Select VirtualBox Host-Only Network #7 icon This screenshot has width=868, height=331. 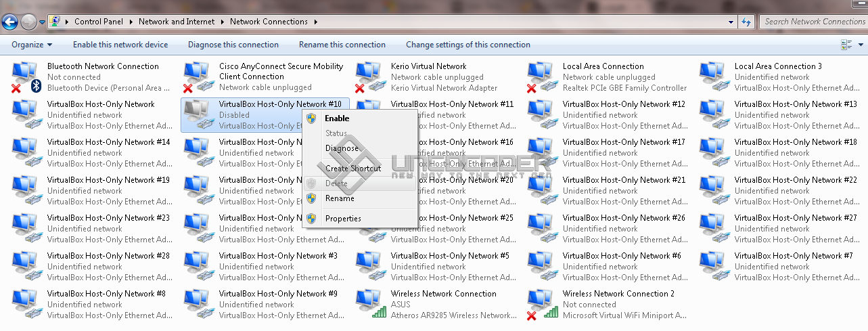pos(714,267)
